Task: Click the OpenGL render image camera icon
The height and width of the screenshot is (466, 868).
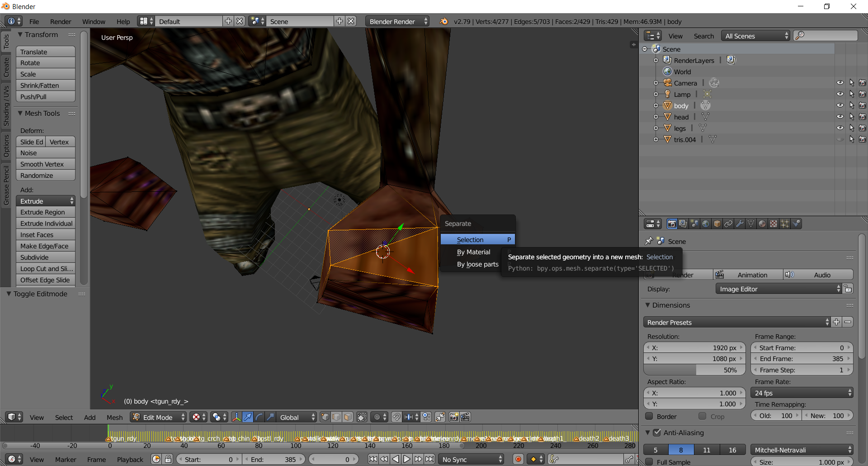Action: tap(454, 417)
